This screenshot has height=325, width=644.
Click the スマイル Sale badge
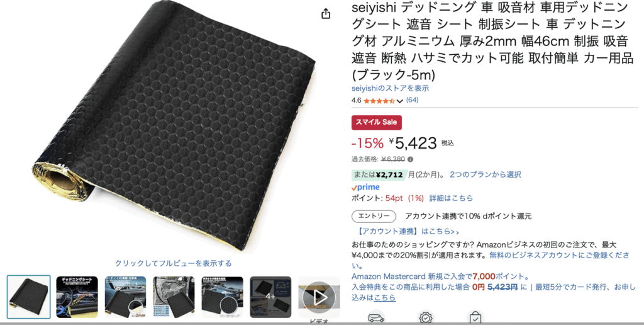pos(377,122)
